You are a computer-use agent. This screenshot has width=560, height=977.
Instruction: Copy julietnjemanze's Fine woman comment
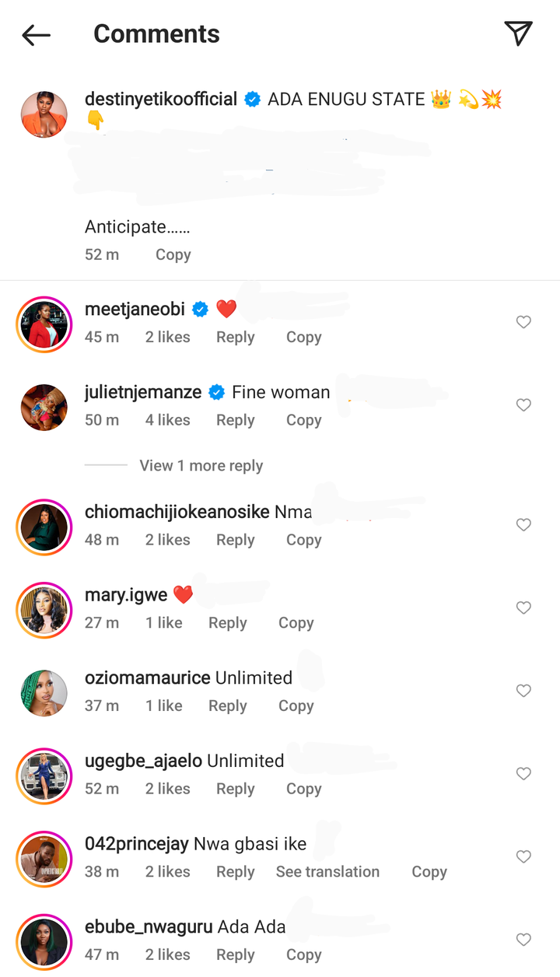click(303, 420)
